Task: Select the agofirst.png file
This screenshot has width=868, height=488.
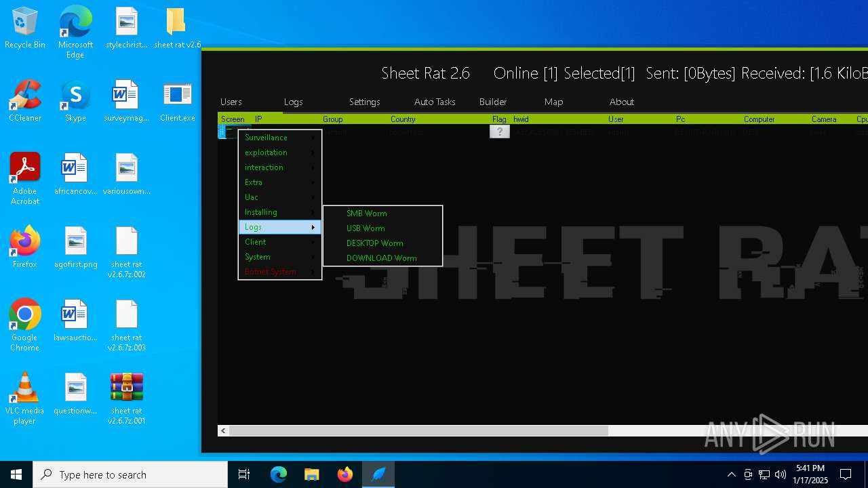Action: tap(75, 248)
